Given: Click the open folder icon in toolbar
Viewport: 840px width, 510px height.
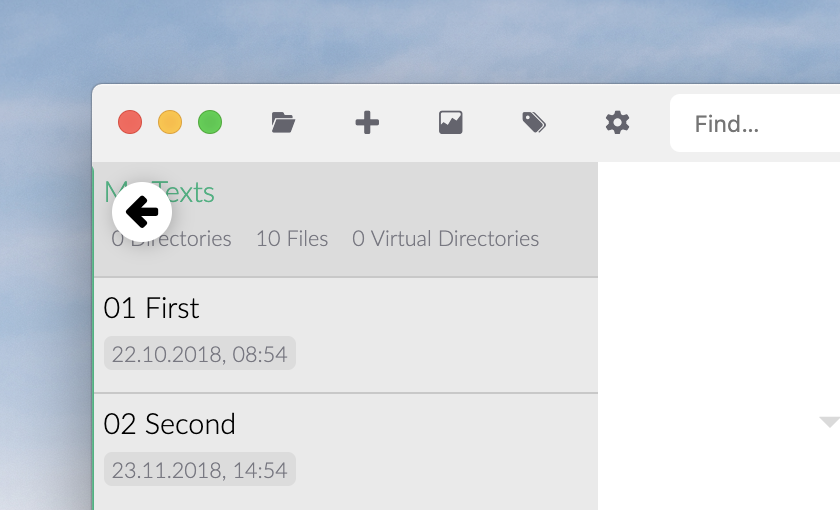Looking at the screenshot, I should click(283, 123).
